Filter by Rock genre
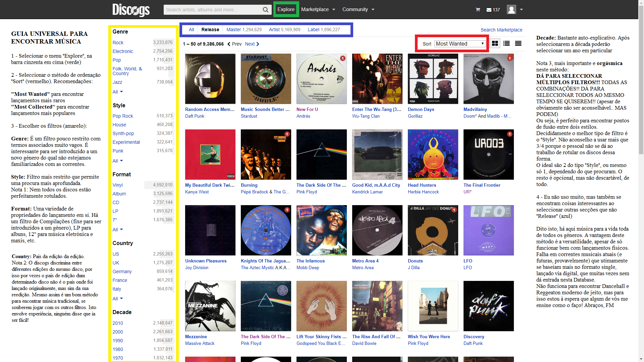 point(118,43)
